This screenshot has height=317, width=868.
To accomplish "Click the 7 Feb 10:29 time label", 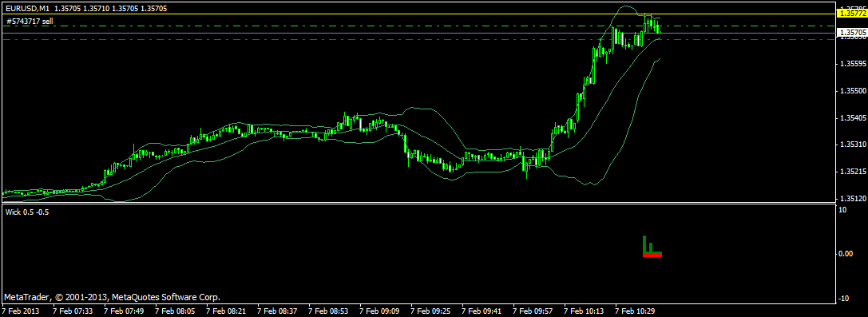I will point(635,311).
